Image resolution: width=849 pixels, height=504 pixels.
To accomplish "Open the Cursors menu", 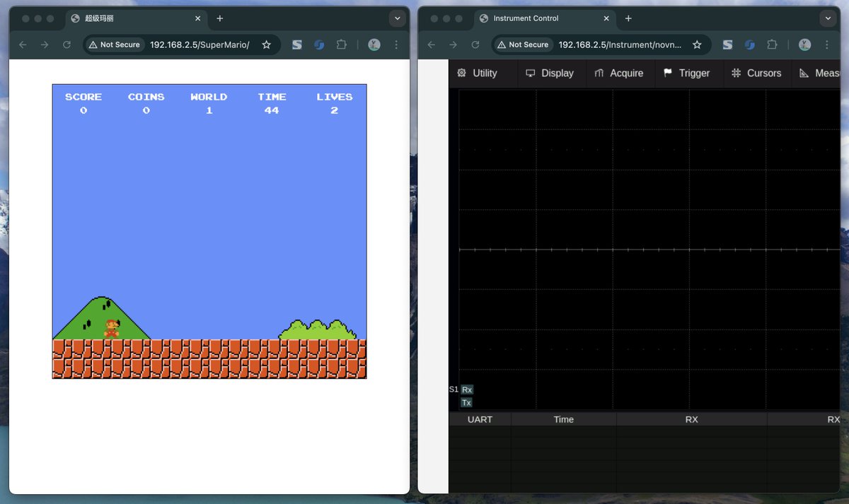I will [756, 73].
